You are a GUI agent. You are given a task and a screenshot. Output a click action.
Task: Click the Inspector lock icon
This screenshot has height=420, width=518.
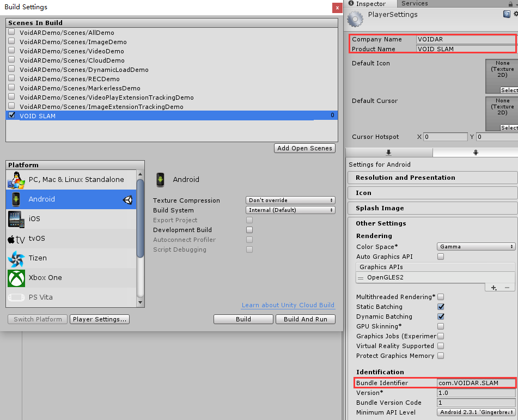tap(511, 4)
